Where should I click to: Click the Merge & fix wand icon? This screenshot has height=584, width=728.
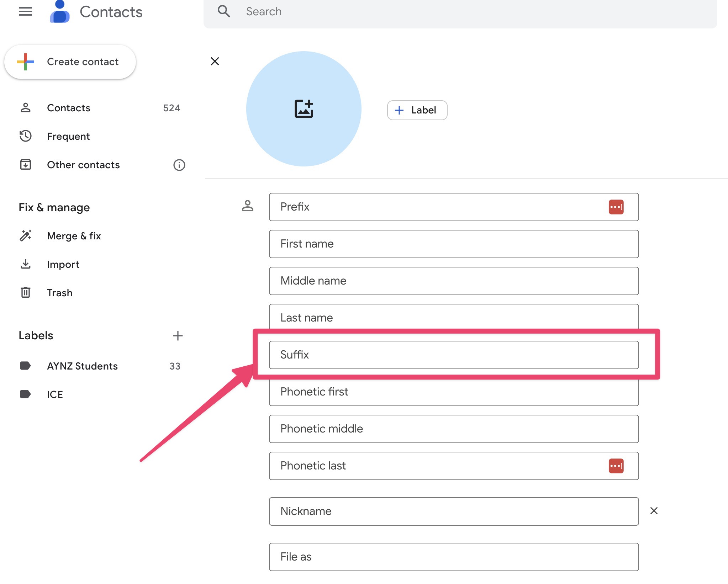click(x=26, y=236)
